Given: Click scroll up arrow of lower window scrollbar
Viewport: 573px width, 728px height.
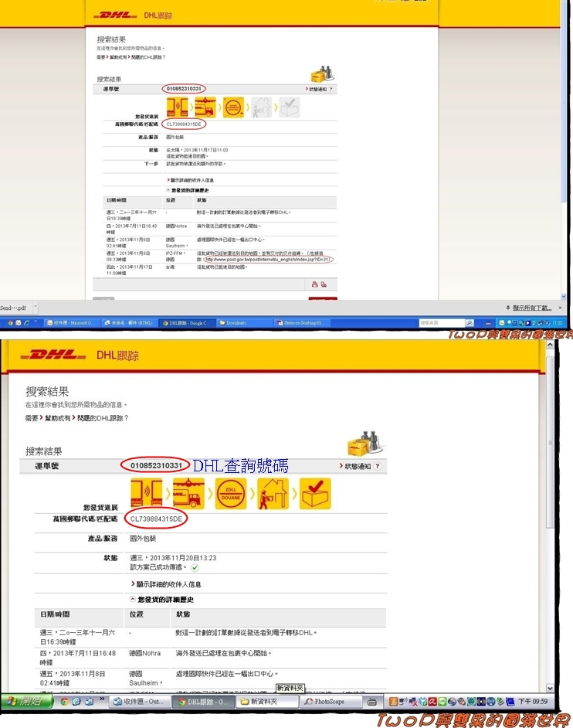Looking at the screenshot, I should 550,345.
